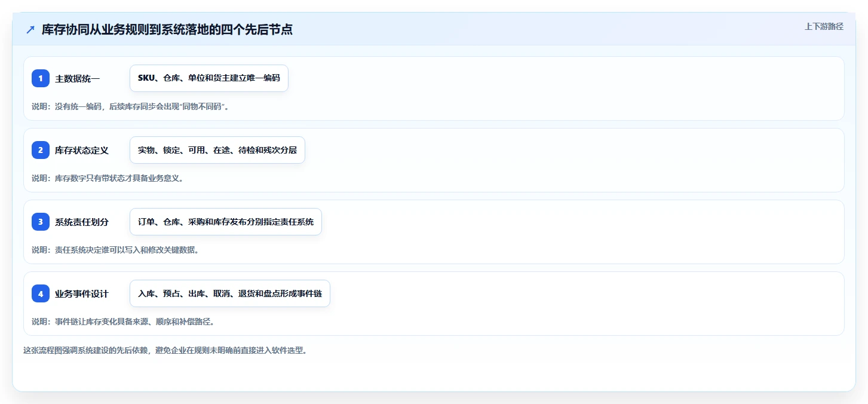Image resolution: width=868 pixels, height=404 pixels.
Task: Click the step number 3 badge
Action: [x=41, y=222]
